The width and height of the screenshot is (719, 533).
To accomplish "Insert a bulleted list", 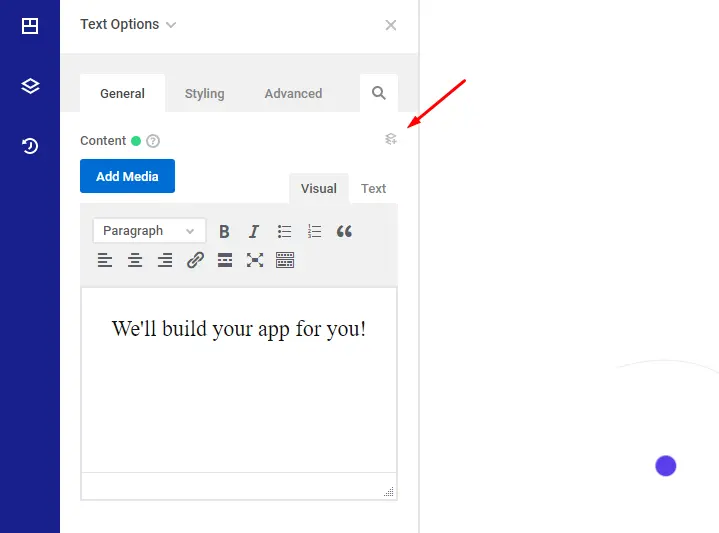I will click(x=284, y=232).
